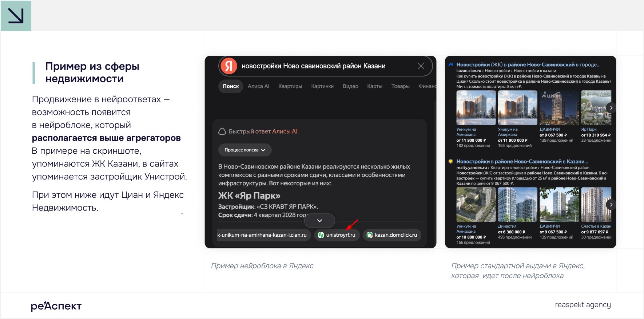Open the Картинки tab
Screen dimensions: 644x319
coord(322,86)
